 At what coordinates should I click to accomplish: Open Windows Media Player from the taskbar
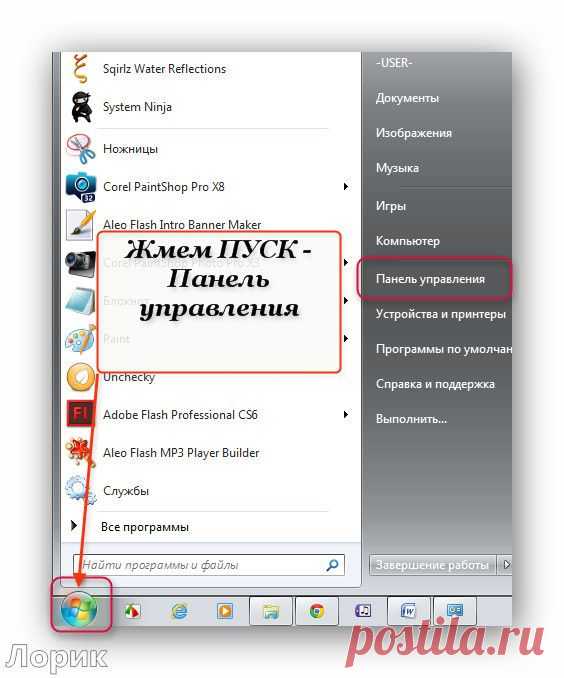pos(224,611)
